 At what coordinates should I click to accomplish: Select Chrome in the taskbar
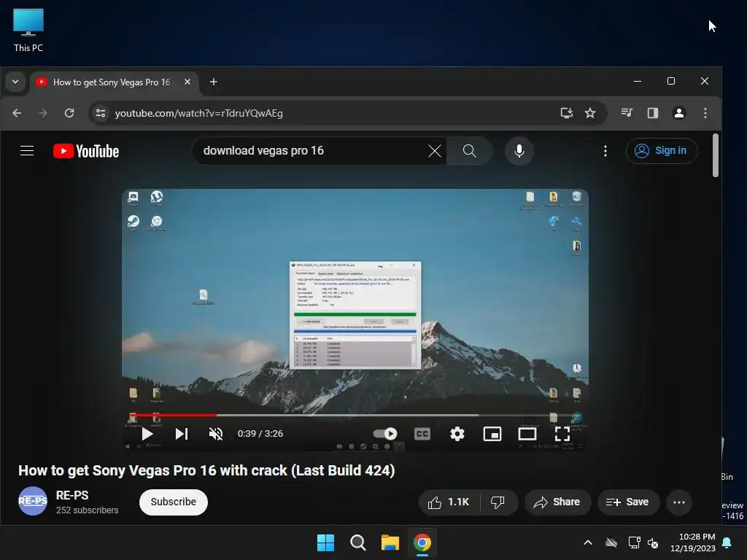[x=422, y=542]
